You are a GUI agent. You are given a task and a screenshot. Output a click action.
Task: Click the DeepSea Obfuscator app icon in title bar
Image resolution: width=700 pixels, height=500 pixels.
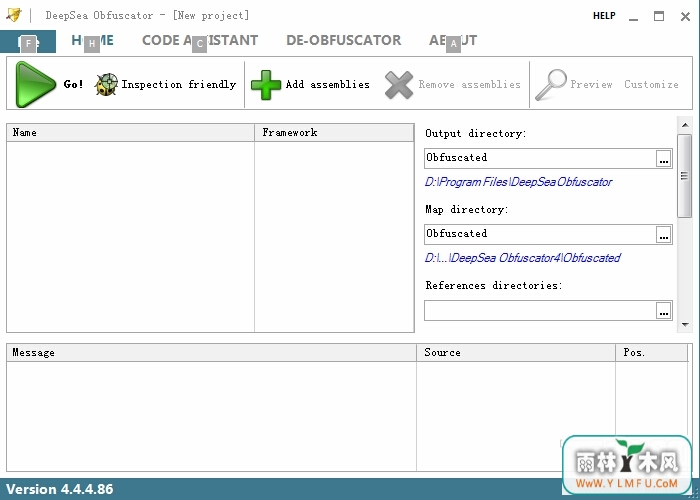13,15
